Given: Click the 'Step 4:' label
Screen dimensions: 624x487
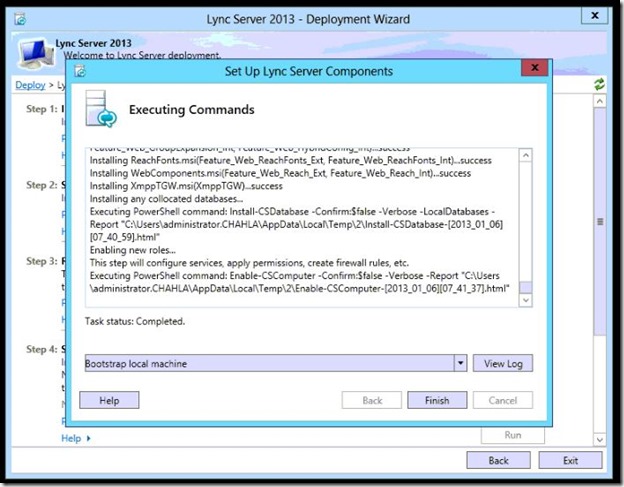Looking at the screenshot, I should 42,349.
